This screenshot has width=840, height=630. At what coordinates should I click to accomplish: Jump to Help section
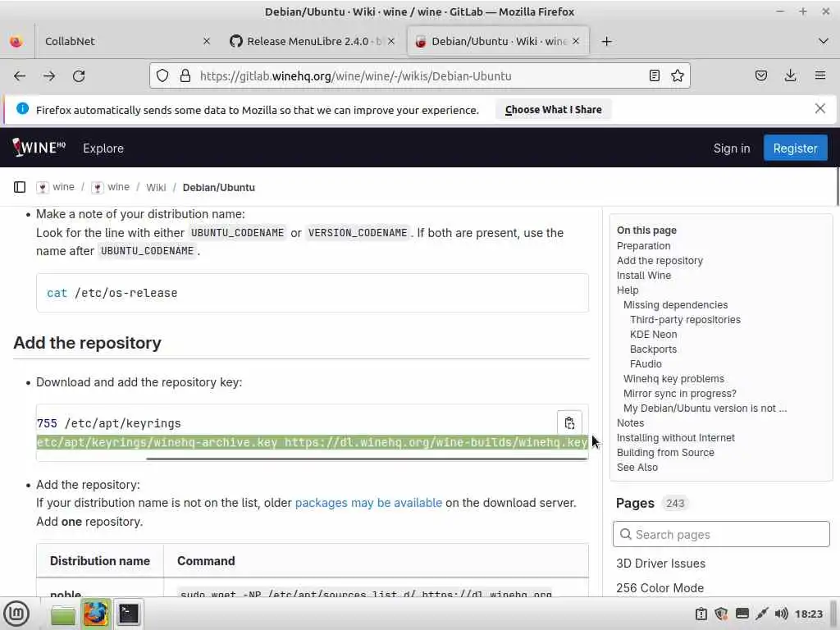tap(628, 290)
